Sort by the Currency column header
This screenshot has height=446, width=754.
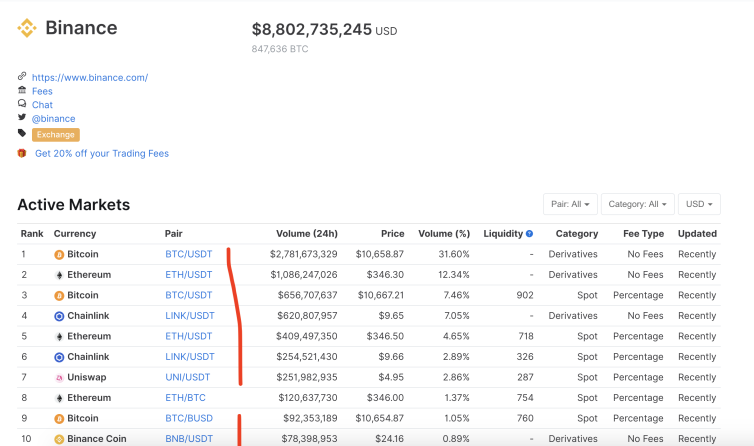75,233
